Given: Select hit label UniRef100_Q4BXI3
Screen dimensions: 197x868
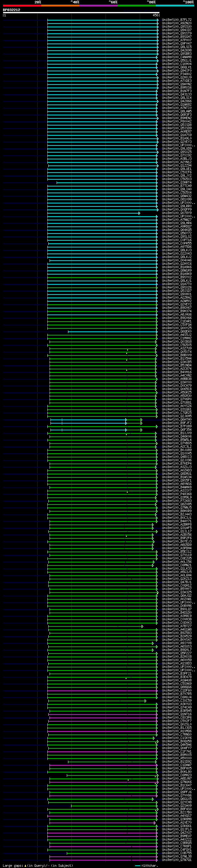Looking at the screenshot, I should pyautogui.click(x=177, y=457).
